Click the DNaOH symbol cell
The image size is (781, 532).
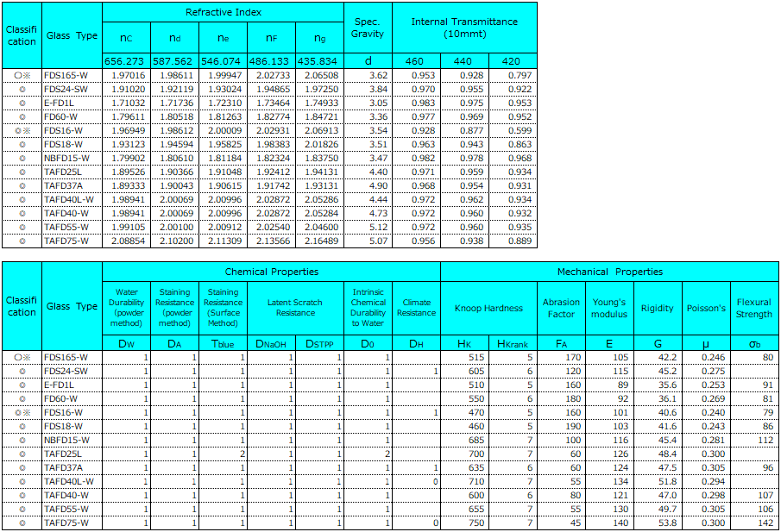point(271,343)
